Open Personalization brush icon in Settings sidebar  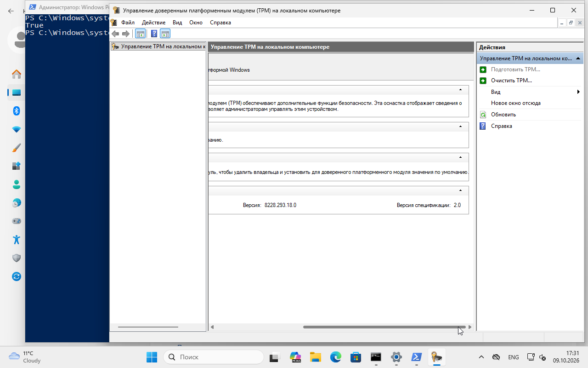click(x=17, y=148)
